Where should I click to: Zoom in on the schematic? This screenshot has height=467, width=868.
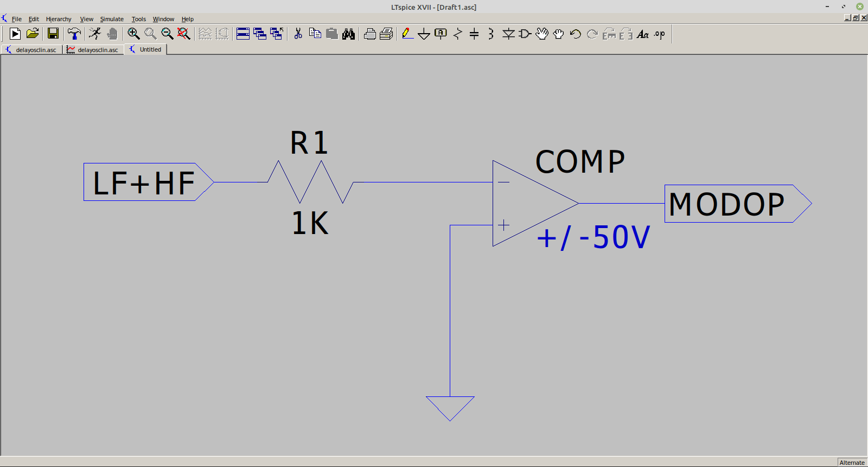click(133, 34)
